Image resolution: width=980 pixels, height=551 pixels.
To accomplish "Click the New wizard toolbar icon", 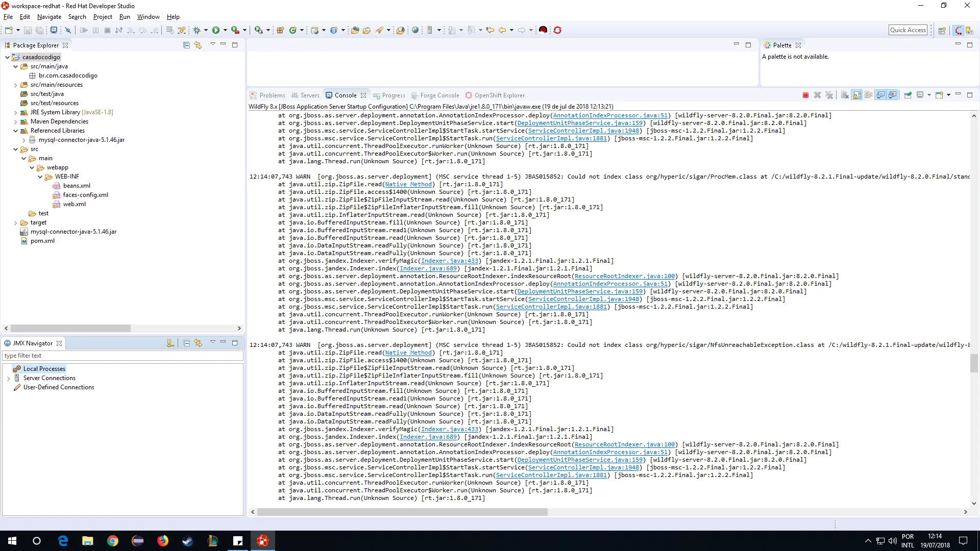I will pos(9,31).
